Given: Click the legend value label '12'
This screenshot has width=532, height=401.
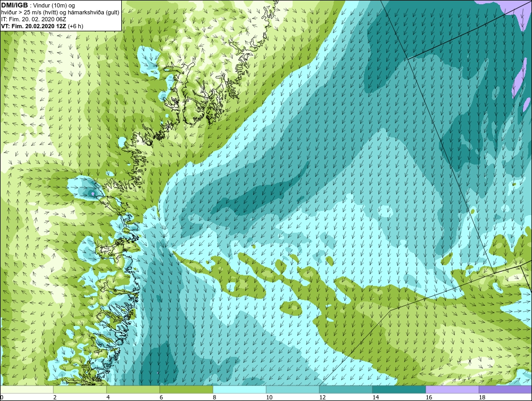Looking at the screenshot, I should (x=322, y=397).
